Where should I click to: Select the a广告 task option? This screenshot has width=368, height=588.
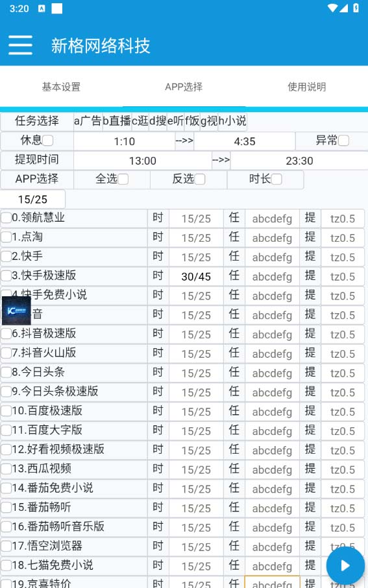pos(88,121)
